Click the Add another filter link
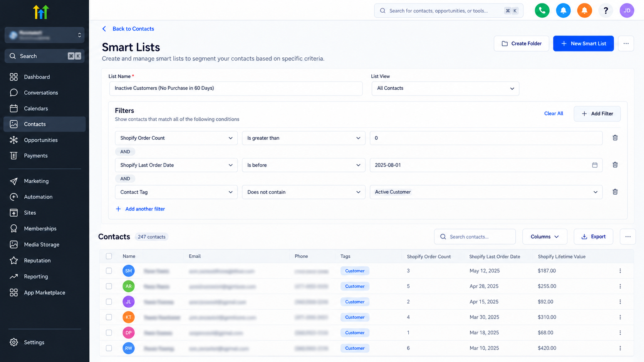This screenshot has height=362, width=644. (140, 209)
